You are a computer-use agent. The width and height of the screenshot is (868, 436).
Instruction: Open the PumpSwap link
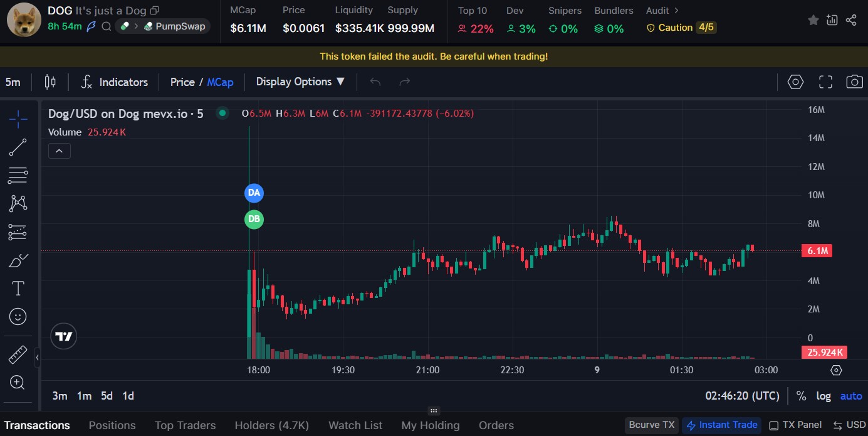pos(175,26)
